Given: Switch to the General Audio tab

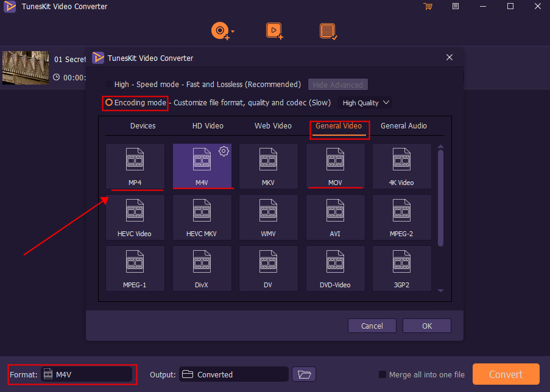Looking at the screenshot, I should tap(404, 126).
